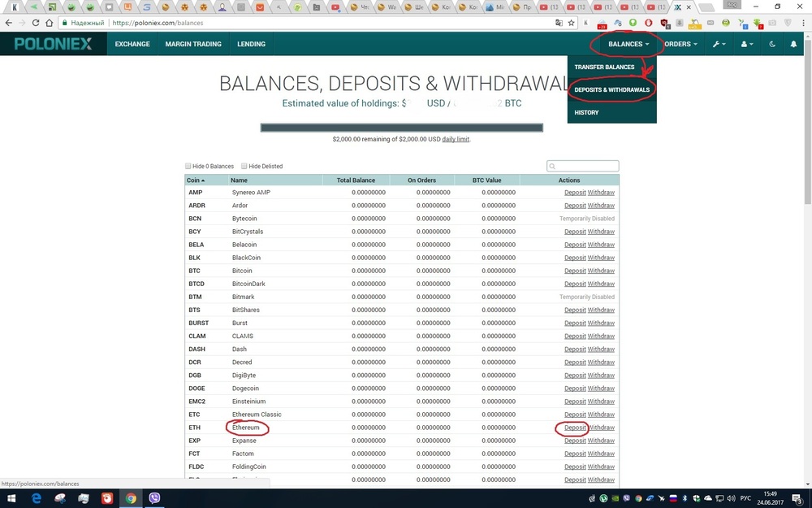Click Withdraw for Ardor

click(x=601, y=206)
